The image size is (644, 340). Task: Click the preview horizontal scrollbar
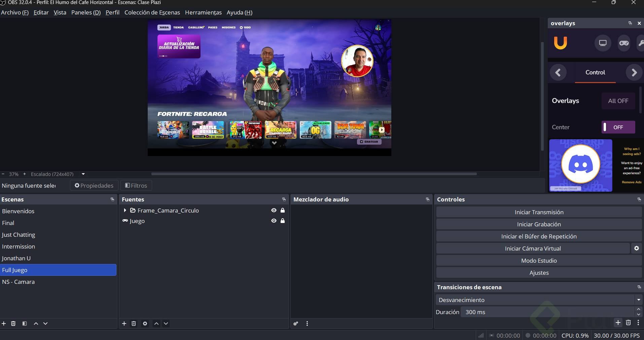(314, 174)
